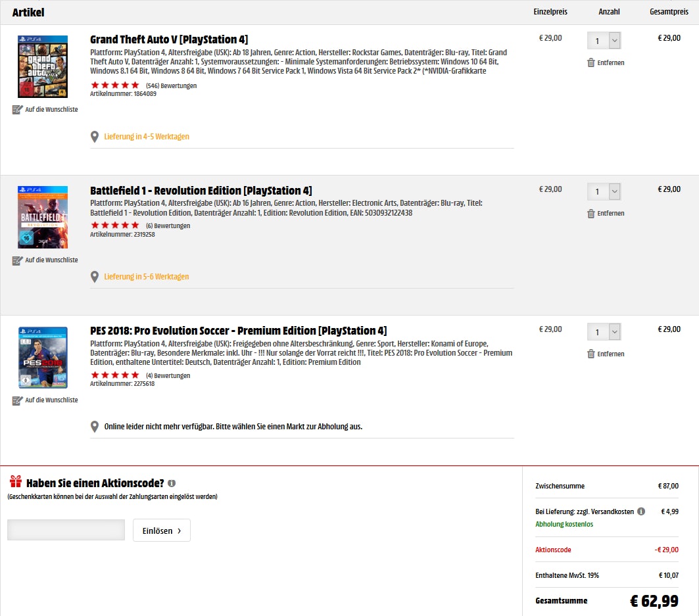The image size is (699, 616).
Task: Click Lieferung in 5-6 Werktagen link
Action: (147, 276)
